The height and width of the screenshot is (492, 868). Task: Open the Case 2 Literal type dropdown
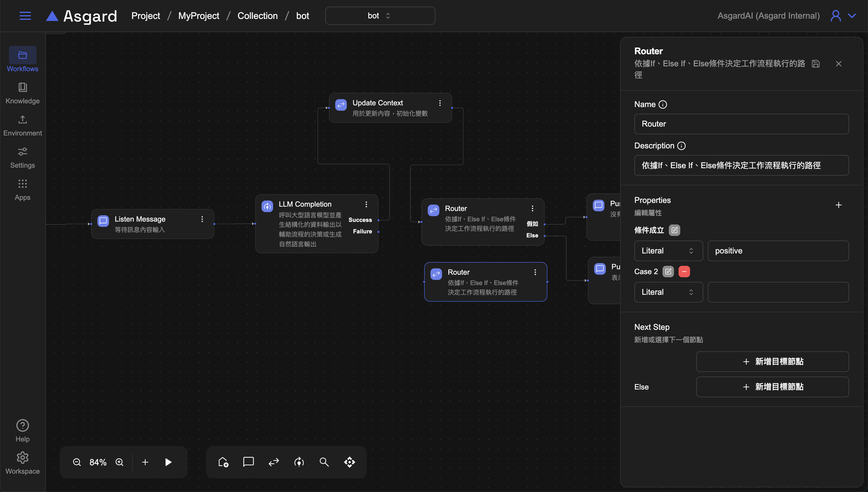pyautogui.click(x=668, y=292)
